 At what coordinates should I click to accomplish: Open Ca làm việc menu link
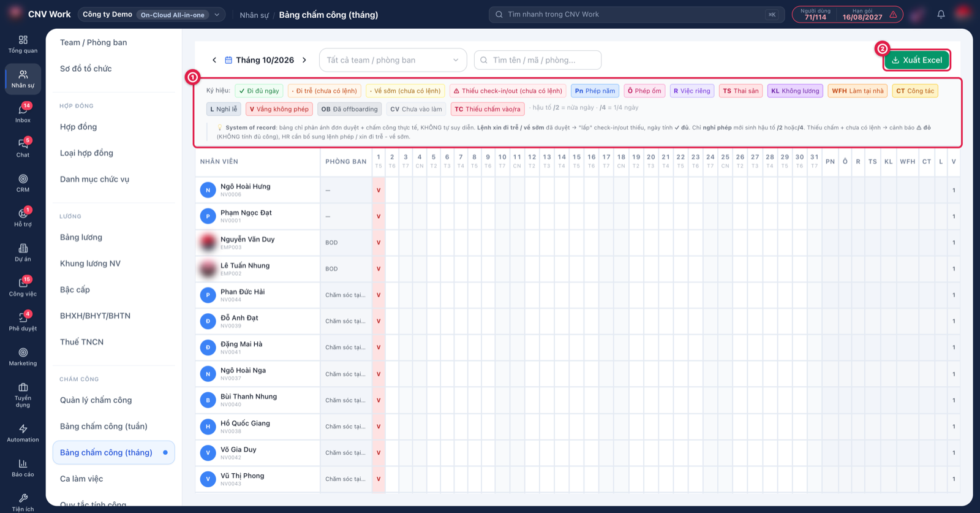114,479
